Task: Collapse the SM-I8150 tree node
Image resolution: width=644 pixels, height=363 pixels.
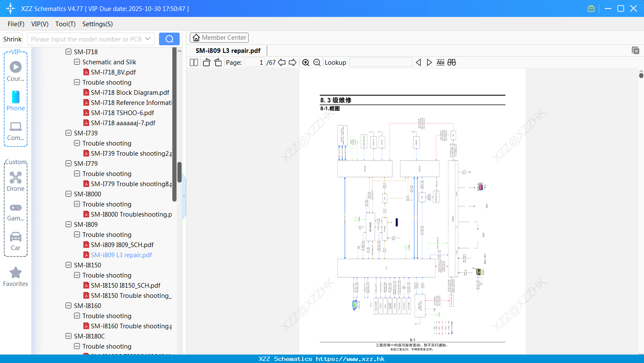Action: 69,265
